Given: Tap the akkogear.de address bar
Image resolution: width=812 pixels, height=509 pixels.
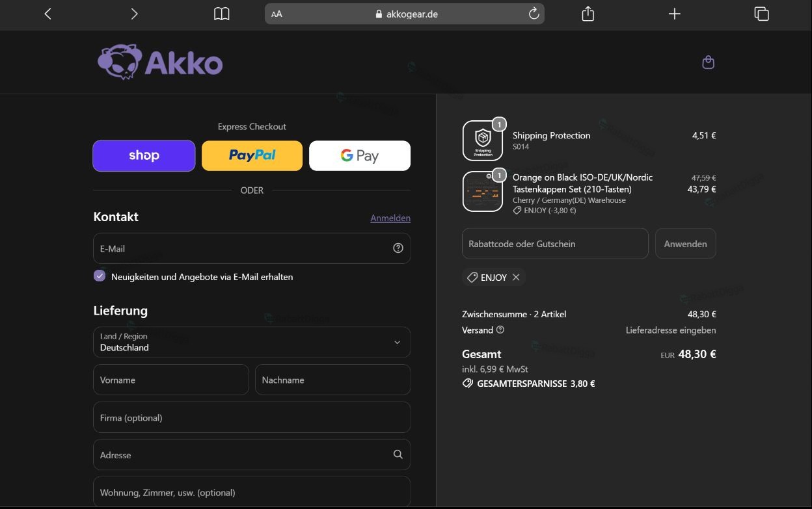Looking at the screenshot, I should (404, 14).
